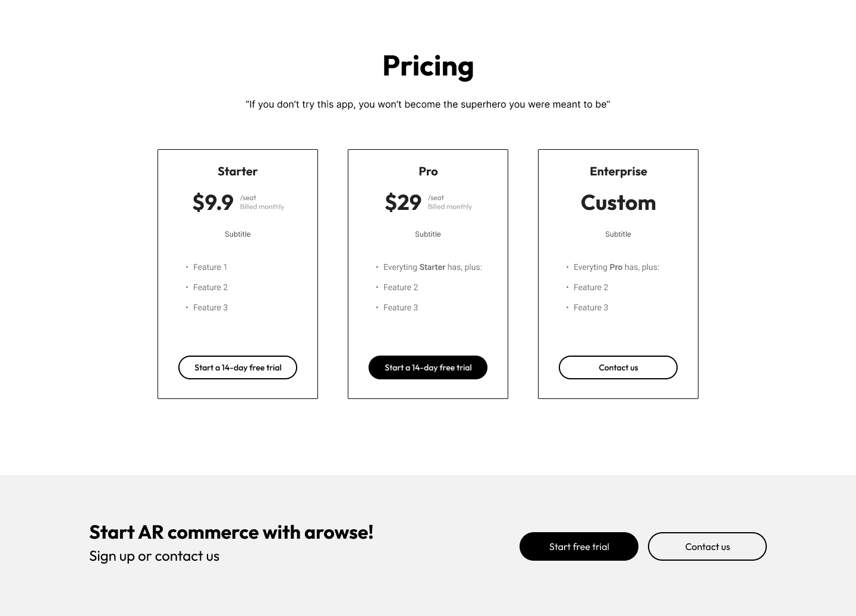
Task: Click the $9.9 price
Action: coord(213,203)
